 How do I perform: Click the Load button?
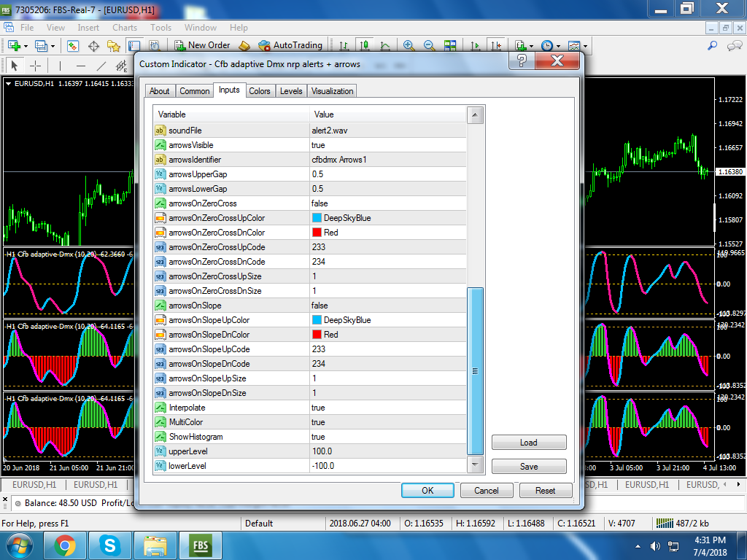(529, 443)
